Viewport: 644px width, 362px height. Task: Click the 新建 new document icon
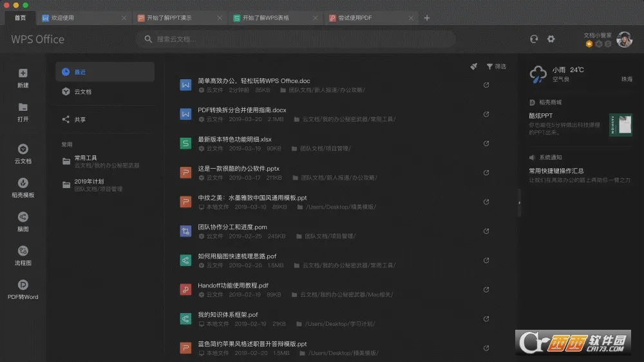23,73
